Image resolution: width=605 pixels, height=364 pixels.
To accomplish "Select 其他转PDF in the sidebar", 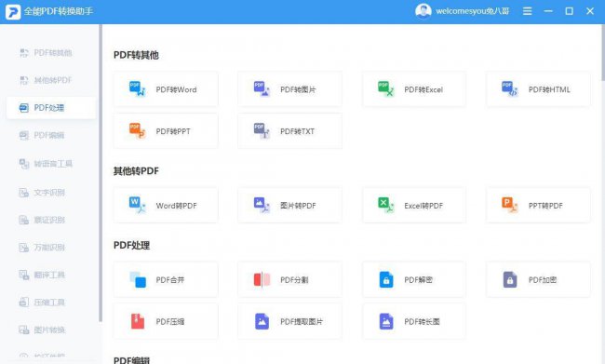I will coord(51,80).
